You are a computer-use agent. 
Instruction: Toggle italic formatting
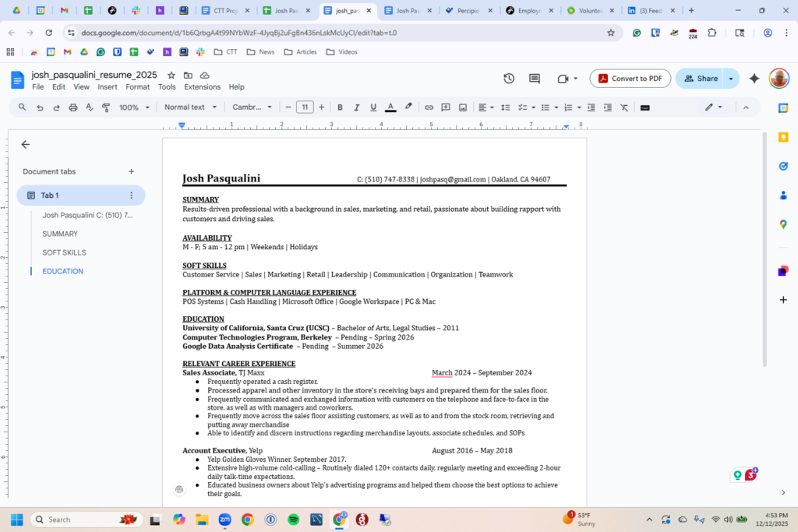click(x=357, y=107)
